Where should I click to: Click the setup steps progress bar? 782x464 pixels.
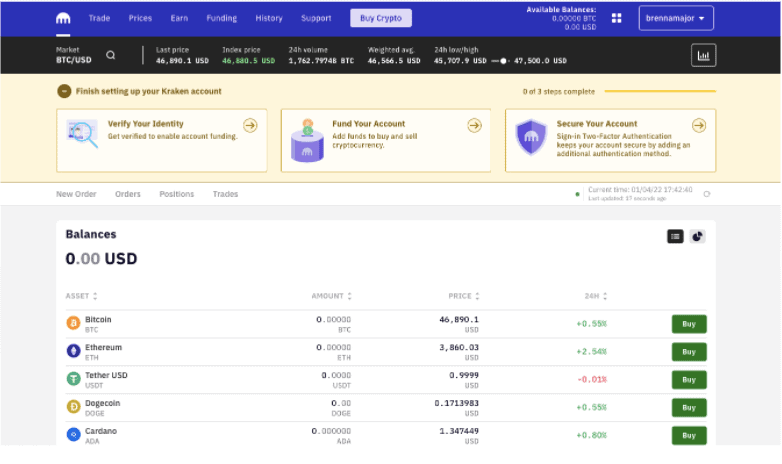(660, 91)
